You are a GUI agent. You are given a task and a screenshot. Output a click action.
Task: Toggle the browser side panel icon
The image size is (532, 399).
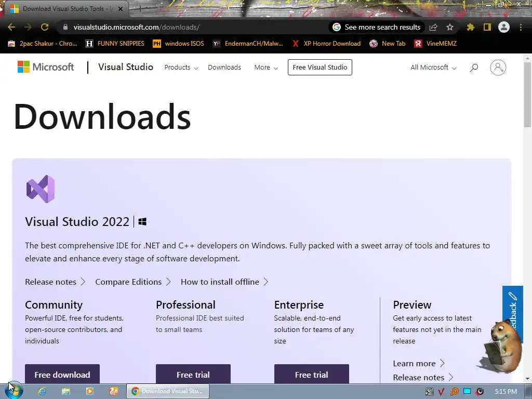click(x=487, y=27)
